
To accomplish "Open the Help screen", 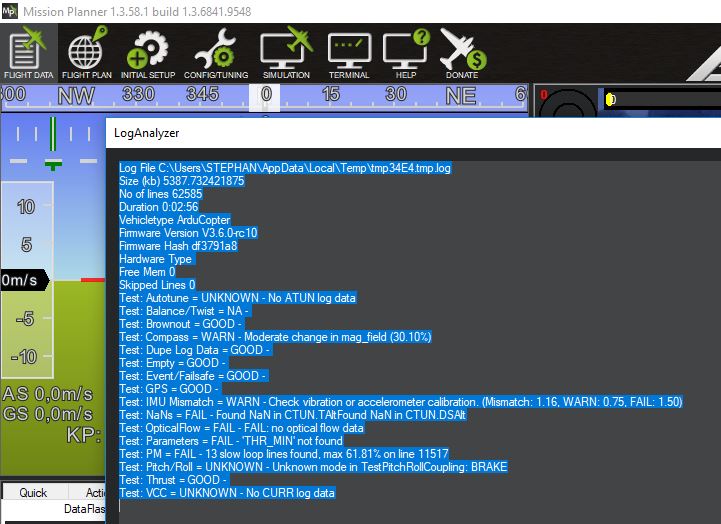I will click(x=406, y=53).
